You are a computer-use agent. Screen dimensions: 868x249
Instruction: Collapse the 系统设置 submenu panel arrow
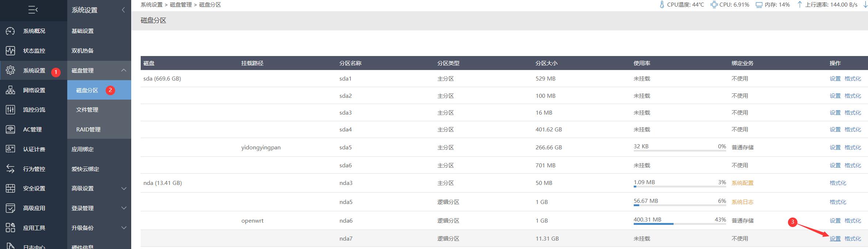point(123,10)
